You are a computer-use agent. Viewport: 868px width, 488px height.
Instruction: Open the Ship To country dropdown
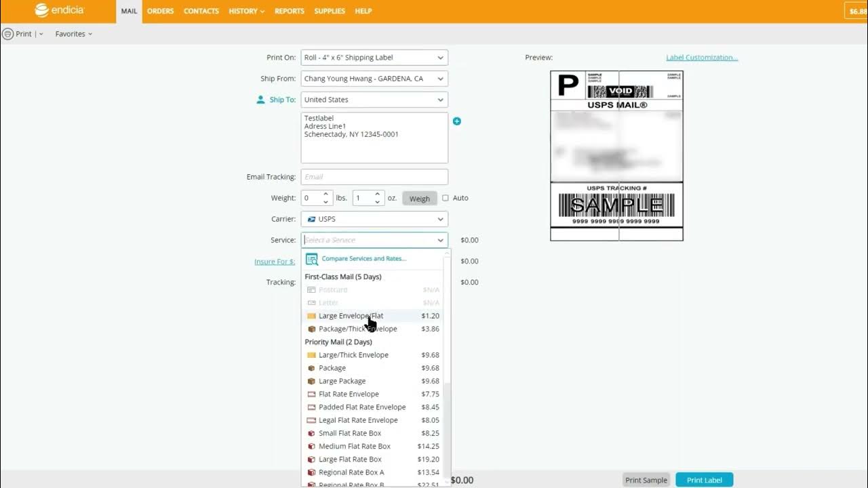[374, 100]
